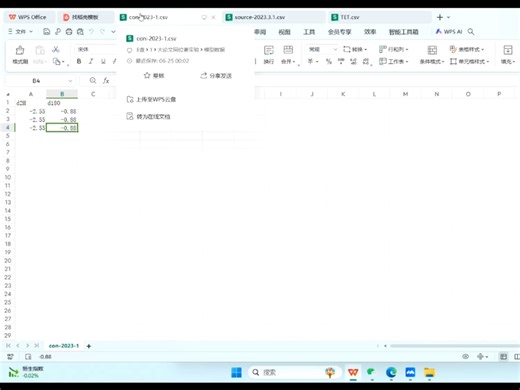
Task: Click the Select All corner of the grid
Action: coord(8,94)
